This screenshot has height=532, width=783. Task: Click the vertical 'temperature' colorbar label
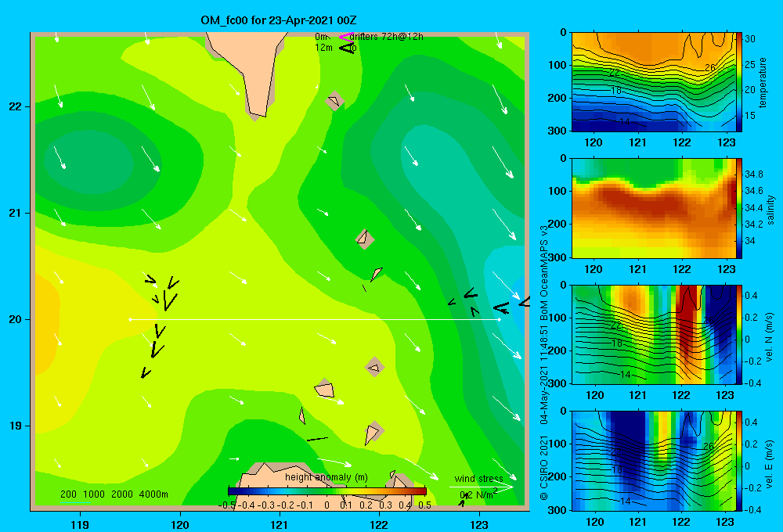click(763, 83)
